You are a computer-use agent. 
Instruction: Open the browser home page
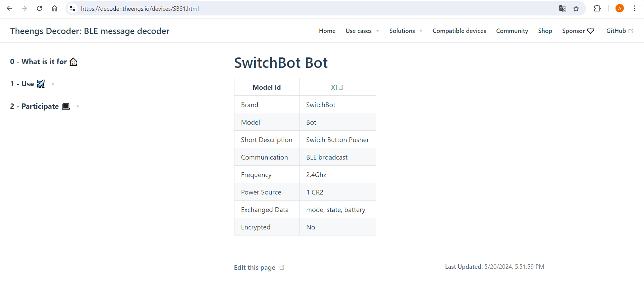coord(54,8)
